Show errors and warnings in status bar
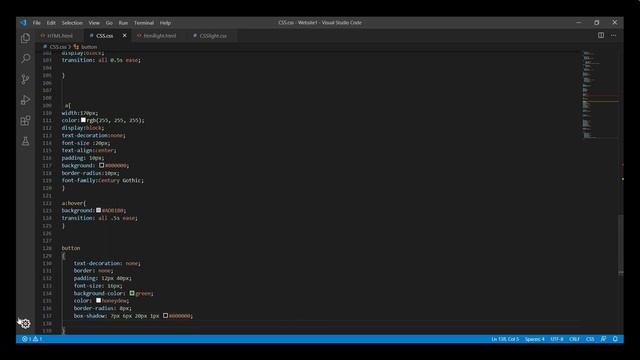 coord(32,339)
